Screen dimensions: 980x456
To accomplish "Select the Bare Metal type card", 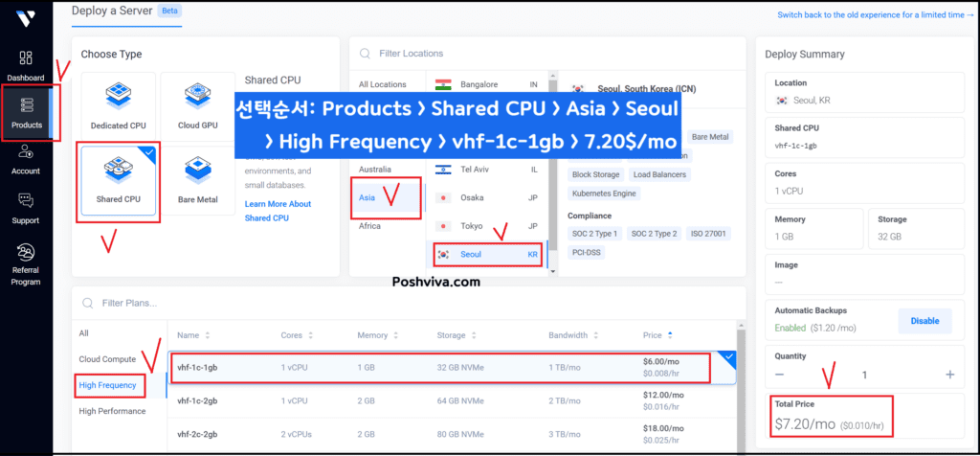I will (197, 181).
